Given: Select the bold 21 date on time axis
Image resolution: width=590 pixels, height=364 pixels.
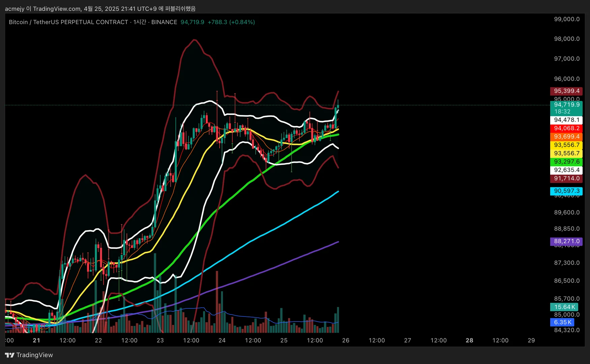Looking at the screenshot, I should 36,340.
